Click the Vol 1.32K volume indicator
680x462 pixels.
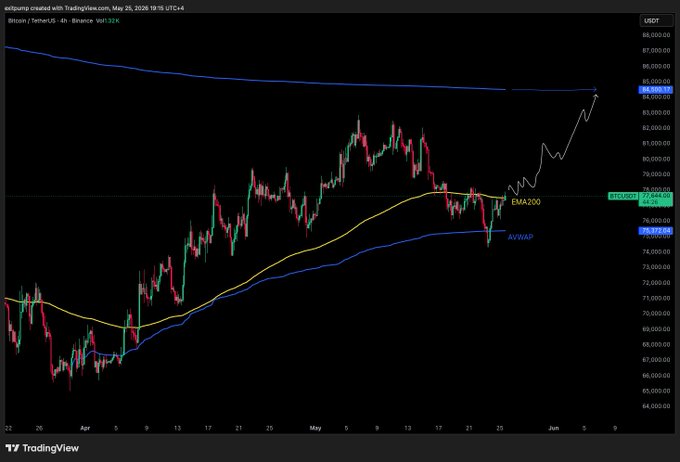108,21
